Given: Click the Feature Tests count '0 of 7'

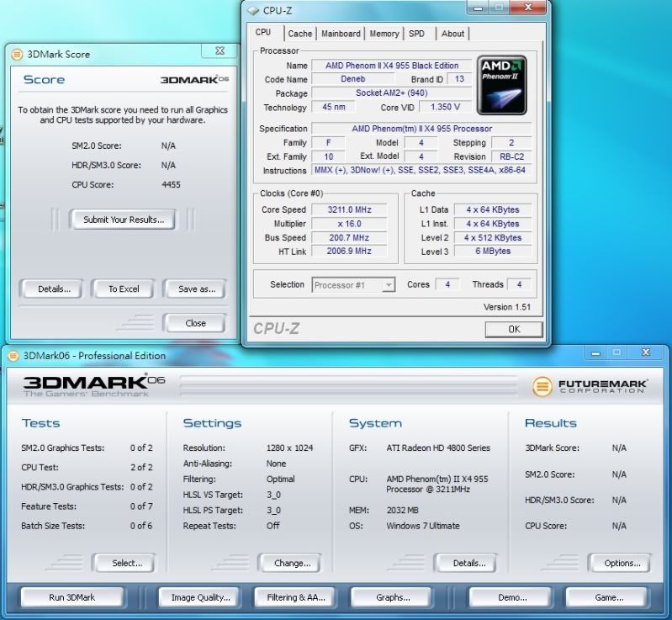Looking at the screenshot, I should tap(141, 506).
